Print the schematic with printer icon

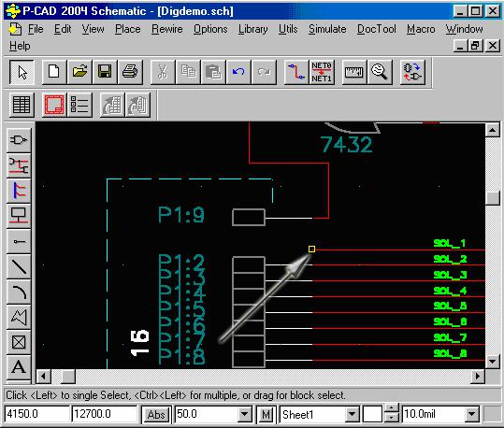[x=130, y=72]
